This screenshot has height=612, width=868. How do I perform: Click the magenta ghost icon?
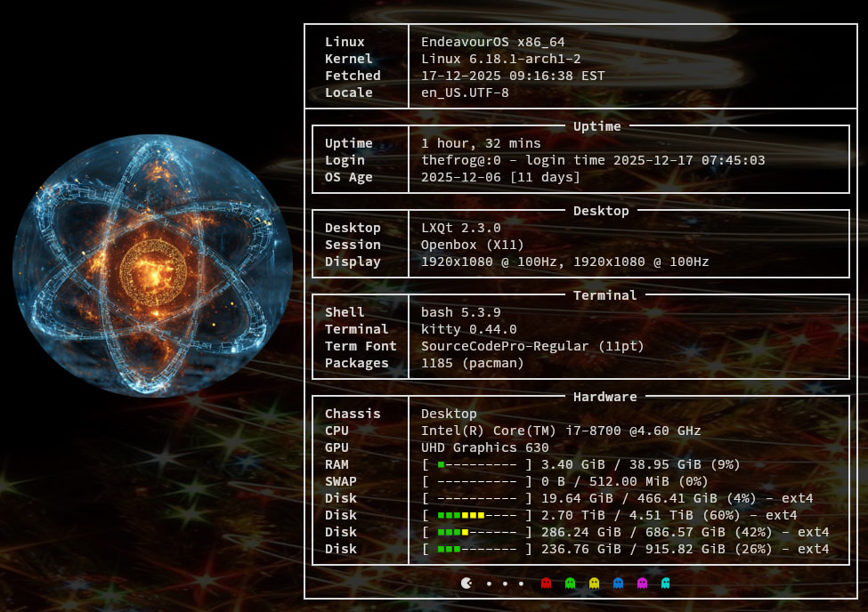pos(643,584)
